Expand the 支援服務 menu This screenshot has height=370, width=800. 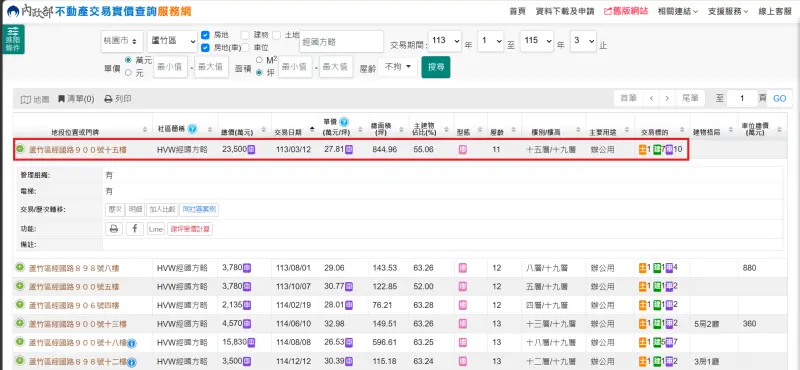(x=728, y=11)
